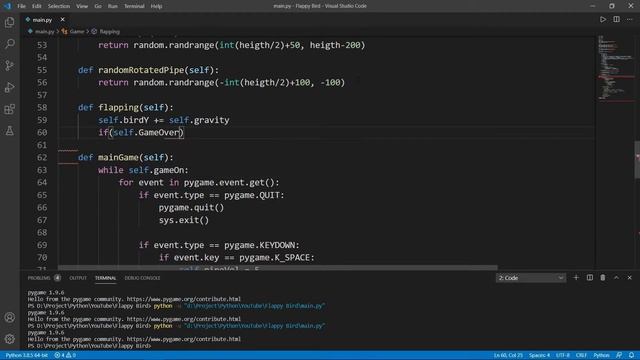Open pygame contribute link on first terminal line
This screenshot has height=360, width=640.
(184, 299)
